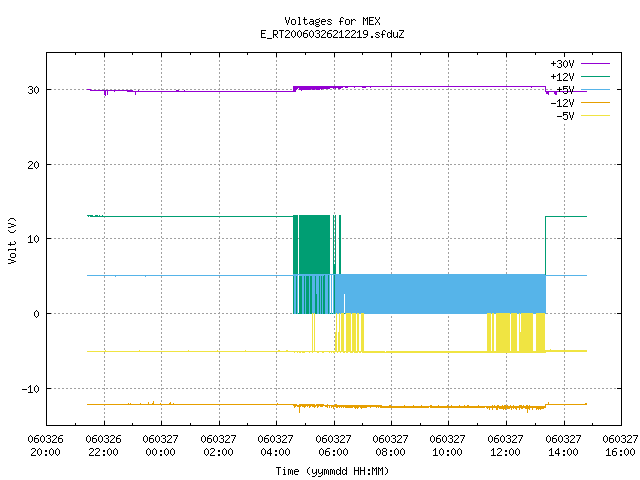Click the y-axis tick label 10
Image resolution: width=640 pixels, height=480 pixels.
pos(33,239)
